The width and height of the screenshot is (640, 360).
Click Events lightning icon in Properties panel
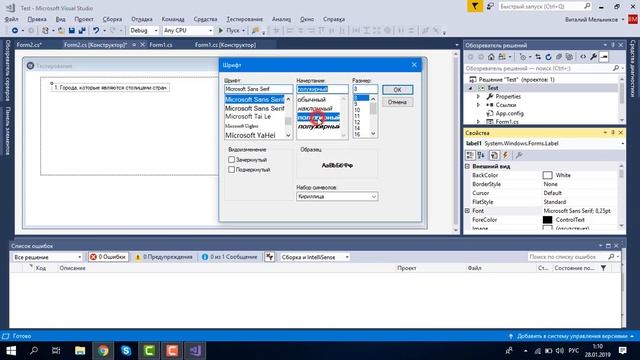505,155
